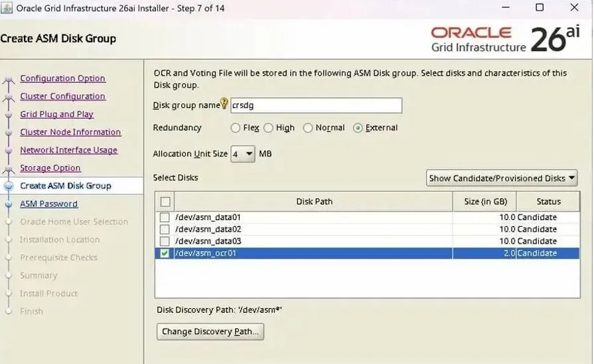Select the External redundancy option
Viewport: 594px width, 364px height.
[x=358, y=128]
